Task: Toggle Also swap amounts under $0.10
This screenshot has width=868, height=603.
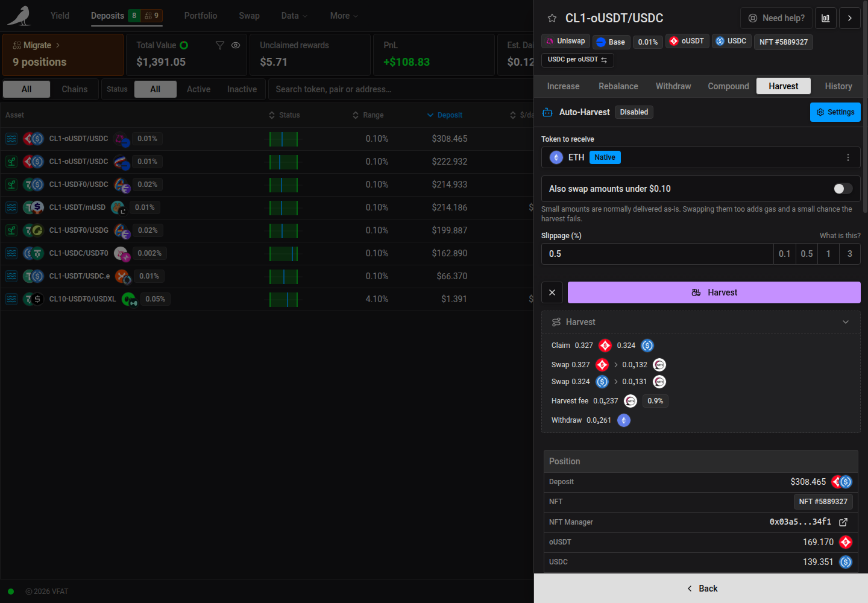Action: click(x=843, y=189)
